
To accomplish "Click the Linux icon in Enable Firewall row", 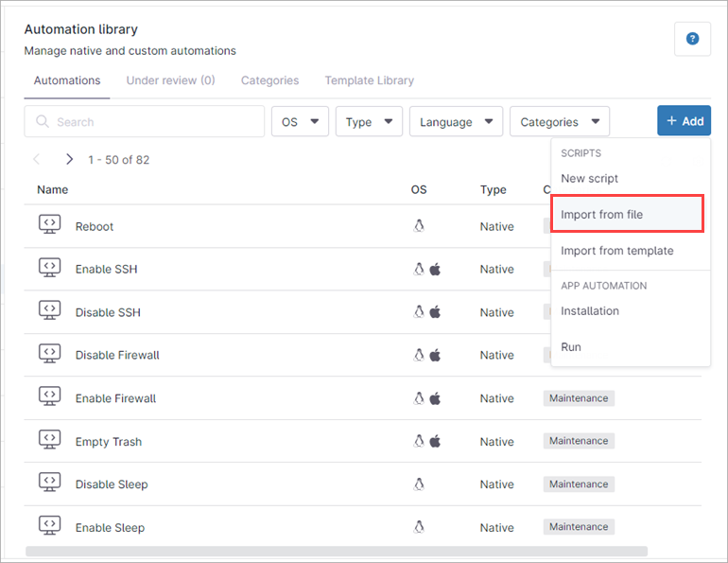I will click(419, 398).
